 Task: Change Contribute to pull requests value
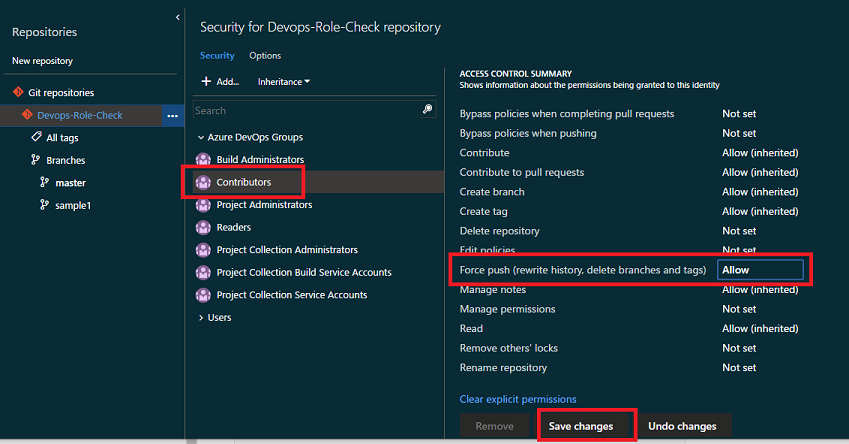coord(760,172)
